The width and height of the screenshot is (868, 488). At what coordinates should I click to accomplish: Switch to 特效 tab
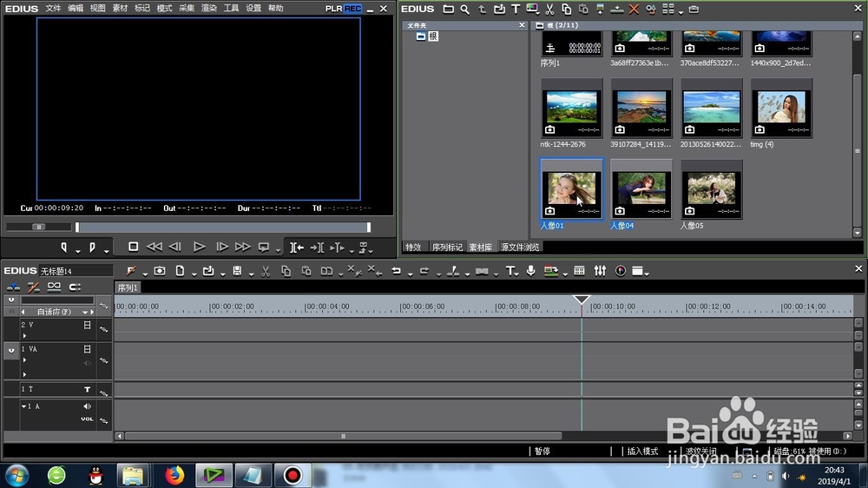click(x=413, y=247)
